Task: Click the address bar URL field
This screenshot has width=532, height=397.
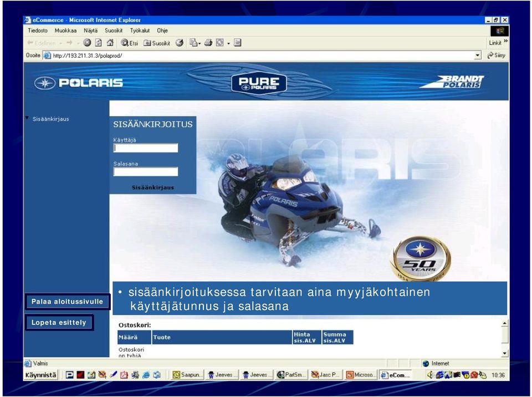Action: [x=263, y=55]
